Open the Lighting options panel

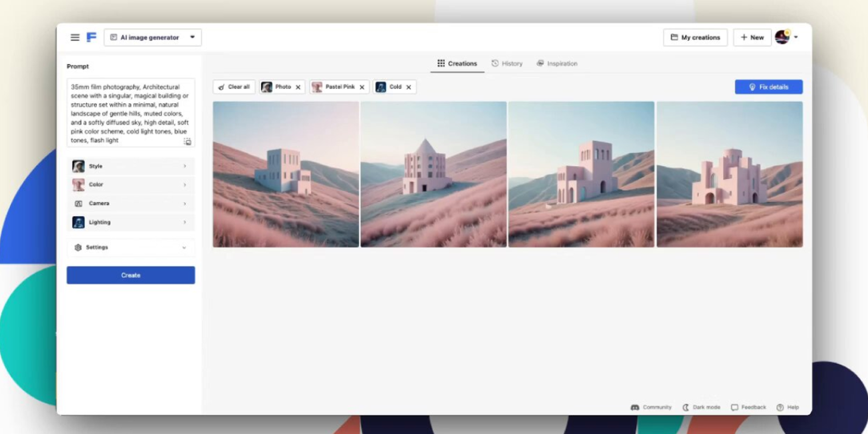(131, 222)
